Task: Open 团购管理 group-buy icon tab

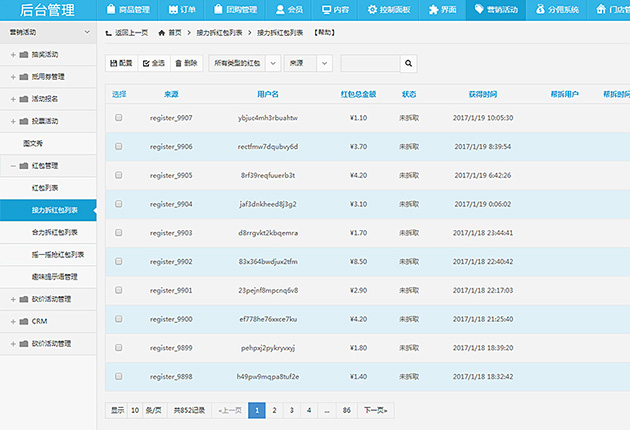Action: (218, 9)
